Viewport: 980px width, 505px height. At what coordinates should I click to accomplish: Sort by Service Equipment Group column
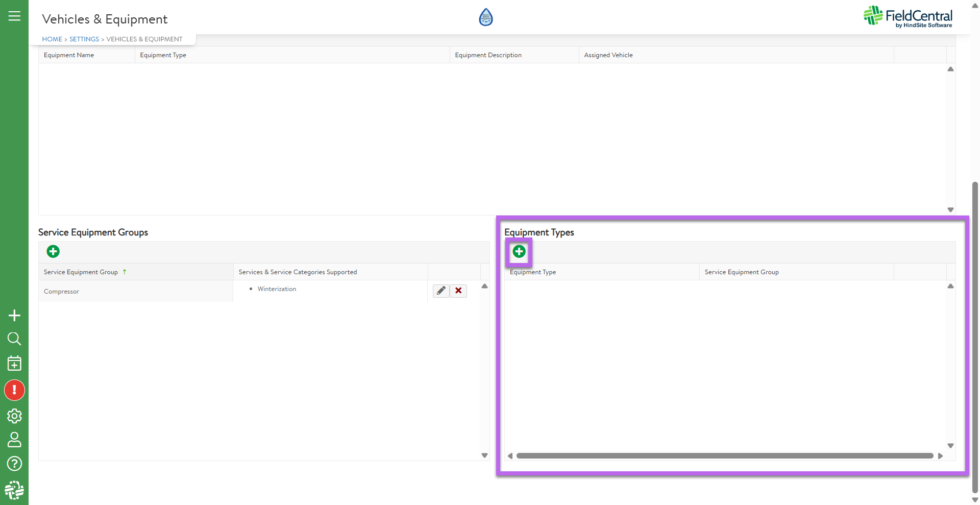(x=81, y=272)
